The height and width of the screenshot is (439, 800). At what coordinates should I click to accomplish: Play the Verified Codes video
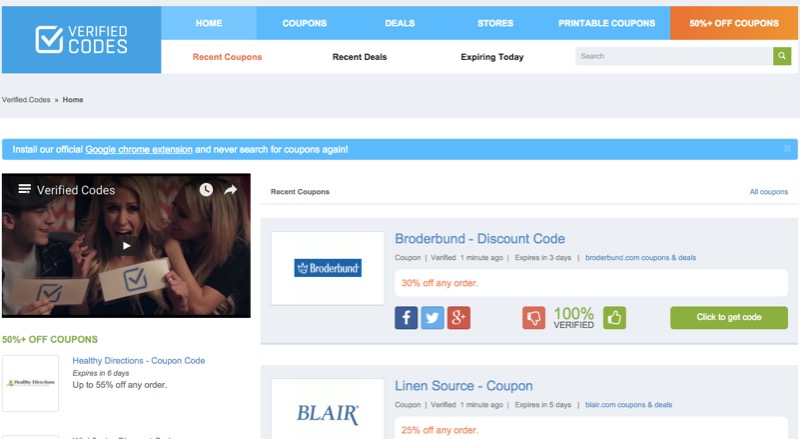127,246
